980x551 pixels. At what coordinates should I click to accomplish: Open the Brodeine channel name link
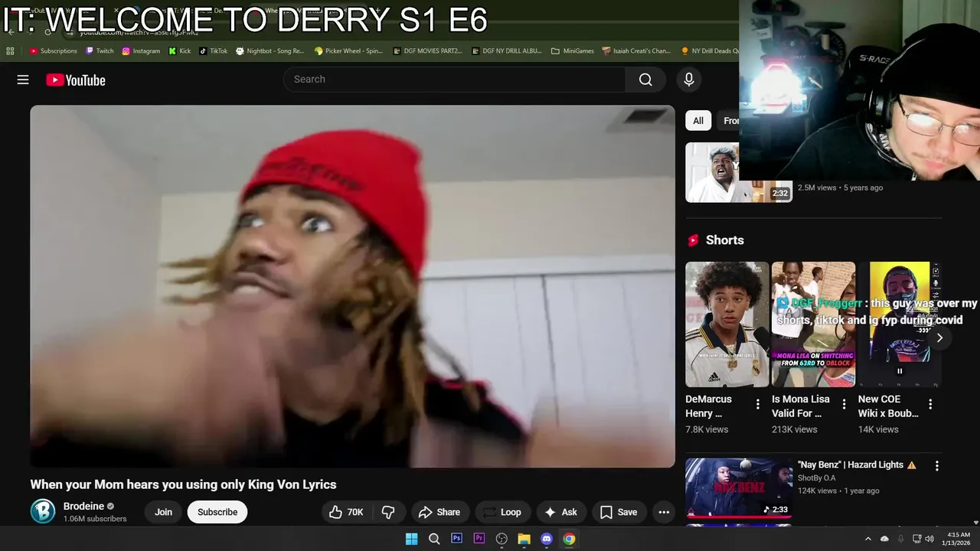pyautogui.click(x=83, y=506)
